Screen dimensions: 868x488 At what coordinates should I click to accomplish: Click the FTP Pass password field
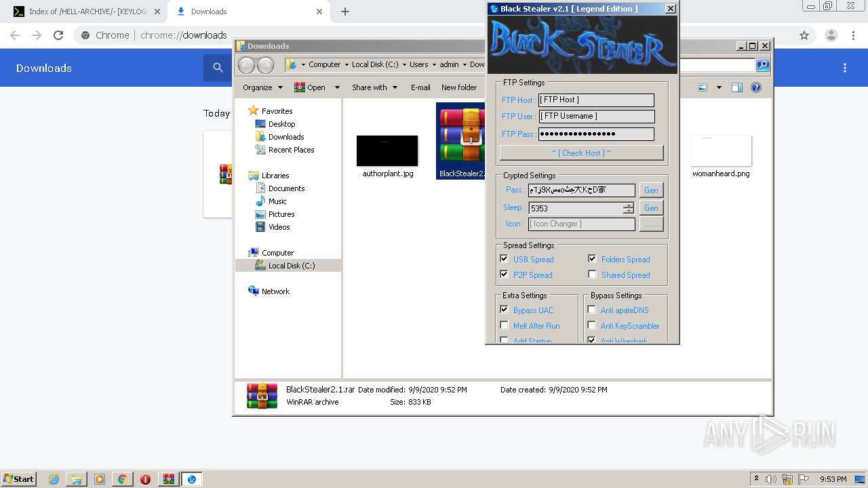point(596,134)
